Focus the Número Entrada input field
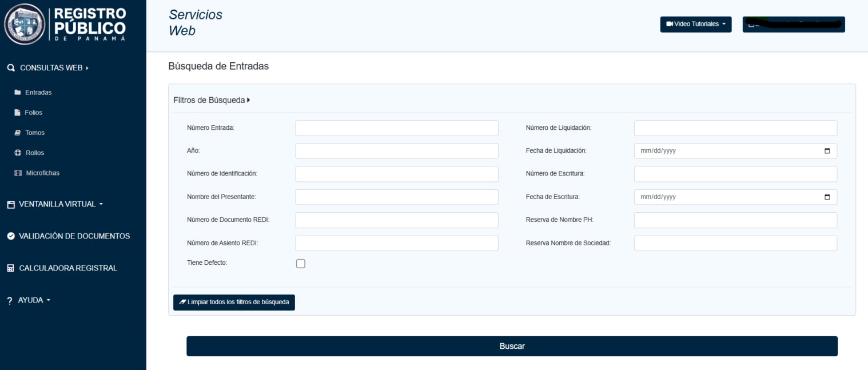 [x=397, y=128]
